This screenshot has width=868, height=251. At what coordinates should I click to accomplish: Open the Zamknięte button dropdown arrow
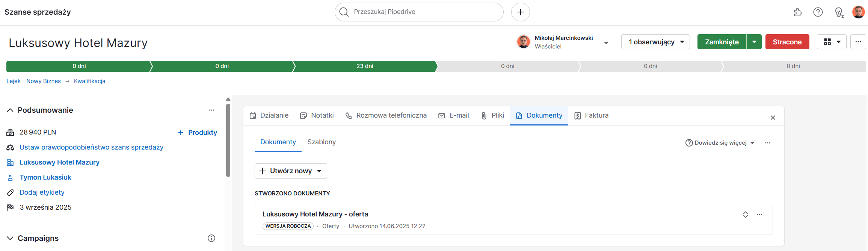coord(754,42)
